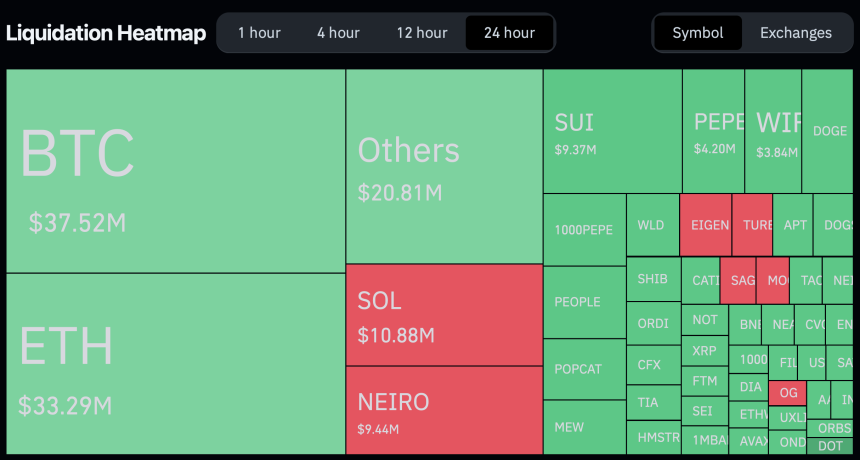The width and height of the screenshot is (860, 460).
Task: Click the WLD heatmap tile
Action: (x=652, y=225)
